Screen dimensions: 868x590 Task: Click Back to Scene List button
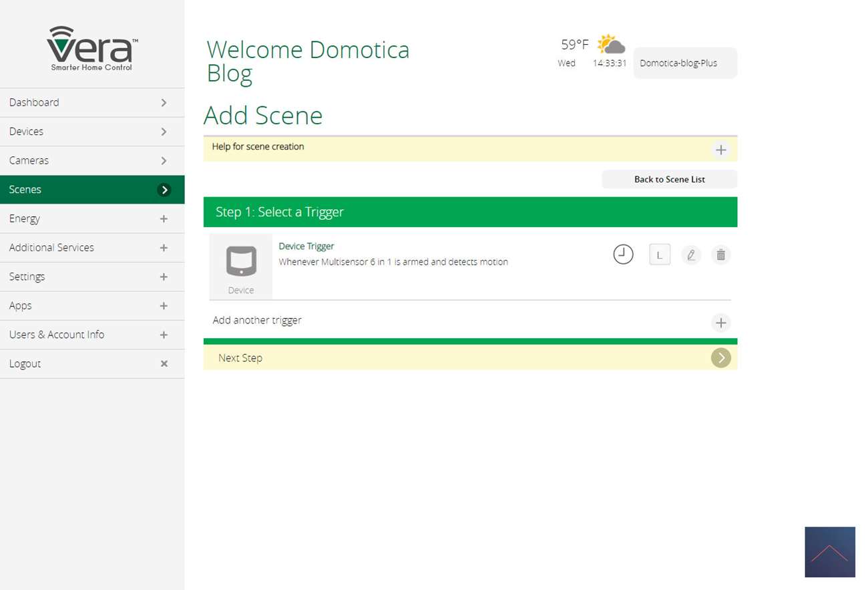click(x=669, y=179)
